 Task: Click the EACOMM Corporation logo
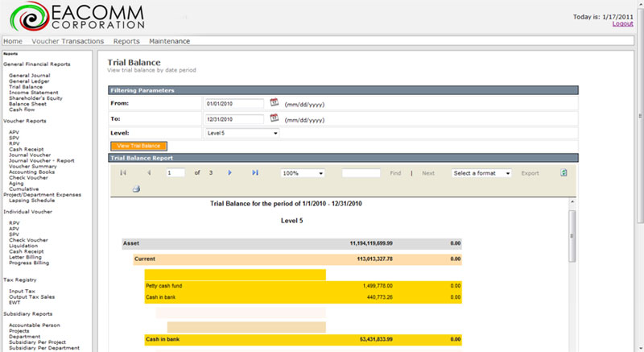click(x=77, y=17)
